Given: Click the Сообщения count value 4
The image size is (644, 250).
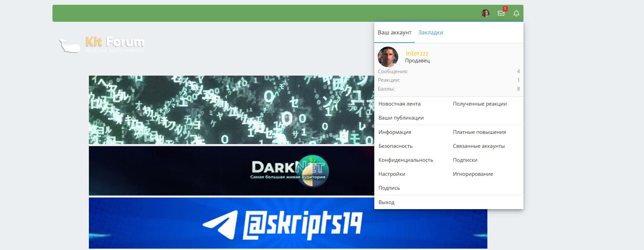Looking at the screenshot, I should [x=518, y=72].
